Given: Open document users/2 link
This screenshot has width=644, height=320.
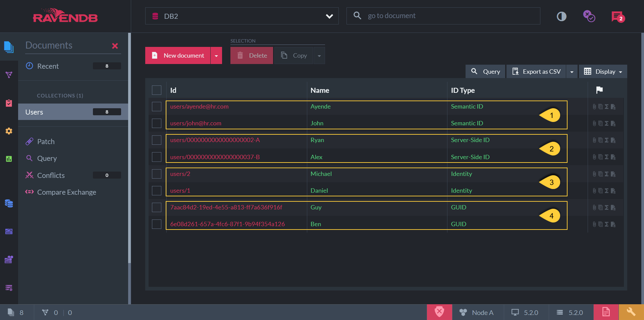Looking at the screenshot, I should coord(180,174).
